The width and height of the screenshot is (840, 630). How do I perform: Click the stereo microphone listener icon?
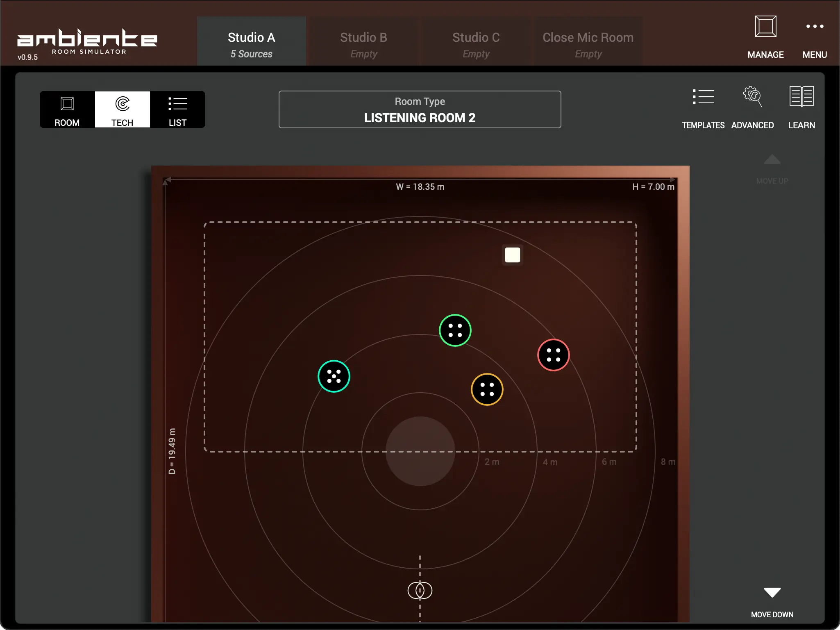click(x=420, y=590)
